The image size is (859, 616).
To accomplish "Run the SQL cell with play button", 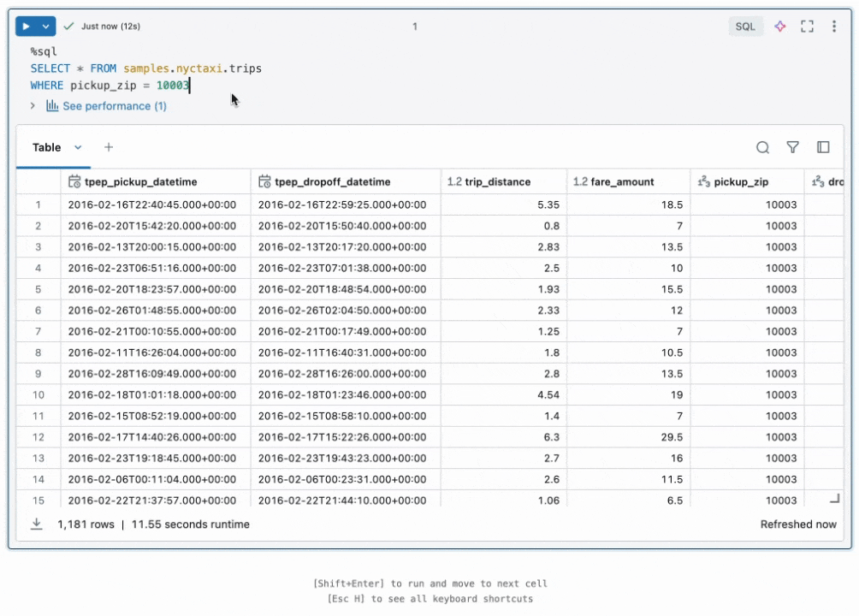I will [27, 27].
